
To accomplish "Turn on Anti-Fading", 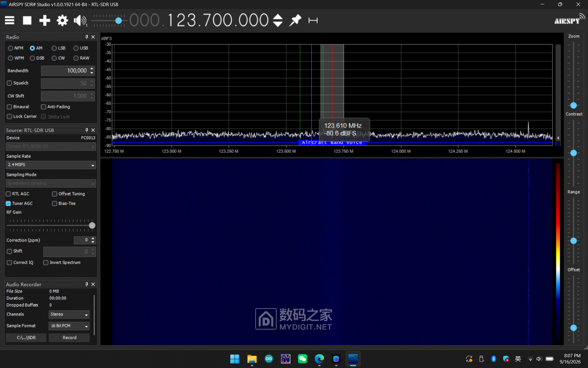I will coord(43,107).
